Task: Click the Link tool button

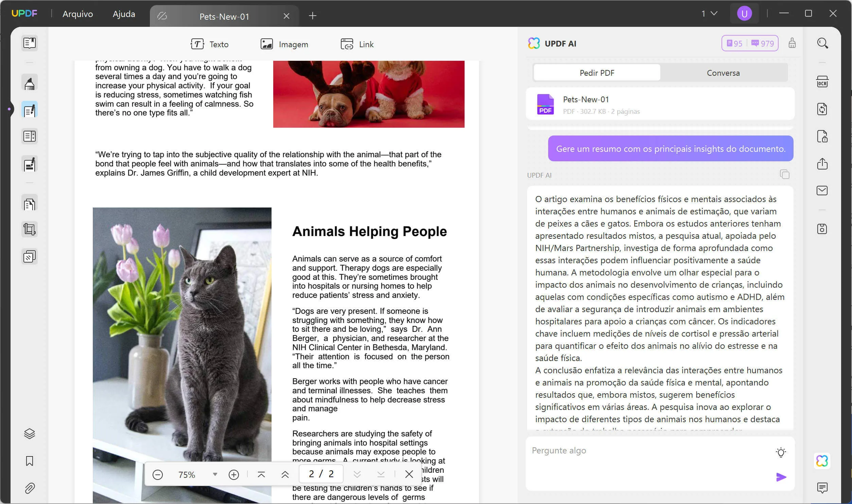Action: pyautogui.click(x=357, y=44)
